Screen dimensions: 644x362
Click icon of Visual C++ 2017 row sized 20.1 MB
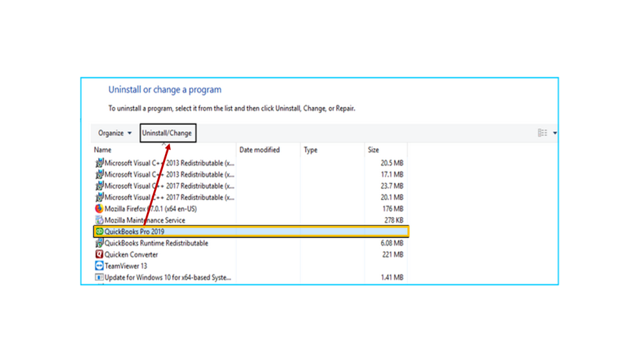pyautogui.click(x=99, y=197)
